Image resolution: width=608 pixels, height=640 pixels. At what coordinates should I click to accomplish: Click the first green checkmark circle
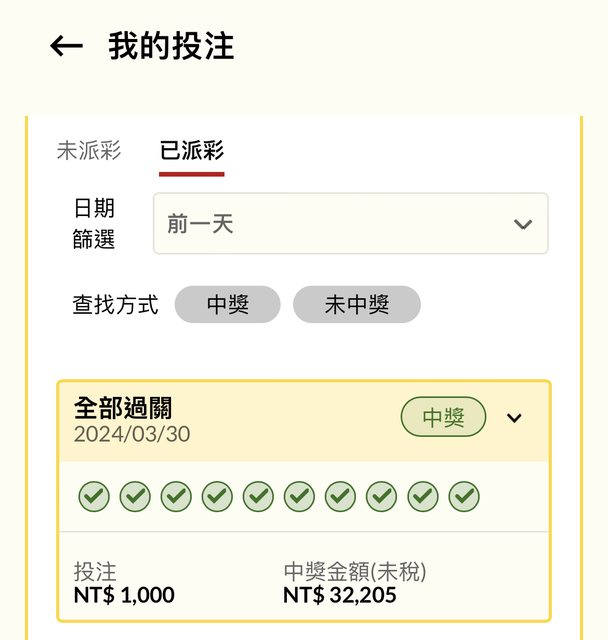coord(94,496)
